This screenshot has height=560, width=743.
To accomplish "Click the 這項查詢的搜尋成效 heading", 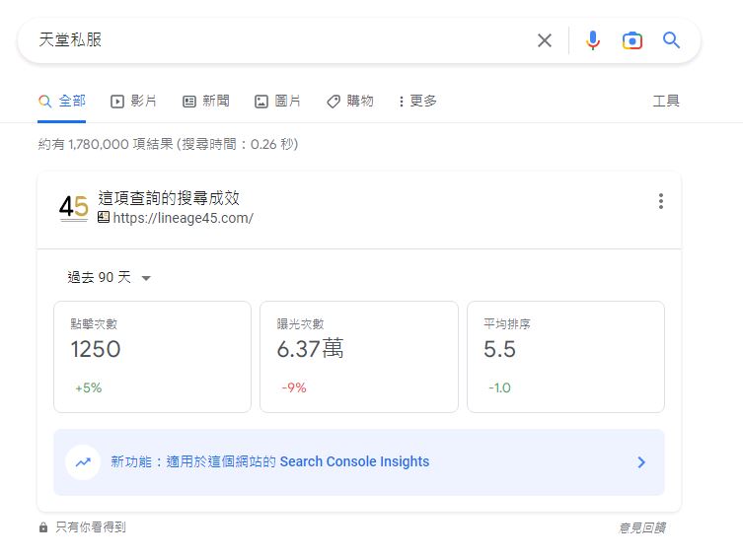I will (x=169, y=198).
